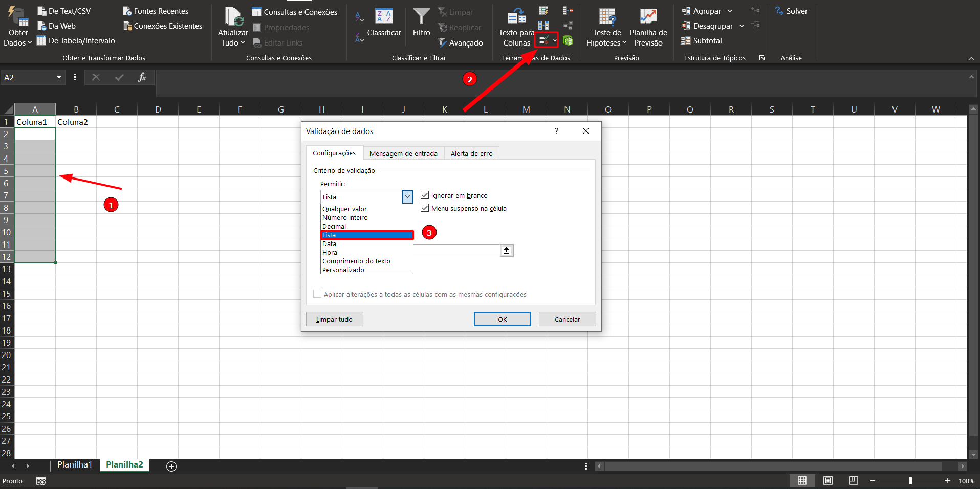Viewport: 980px width, 489px height.
Task: Expand Data Validation dropdown arrow
Action: coord(555,40)
